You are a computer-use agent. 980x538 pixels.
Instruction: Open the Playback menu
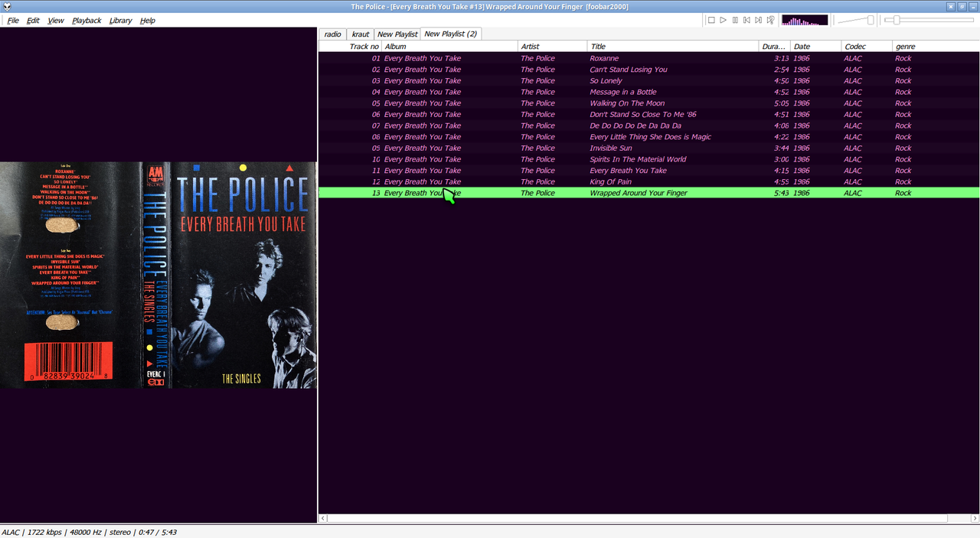coord(87,21)
